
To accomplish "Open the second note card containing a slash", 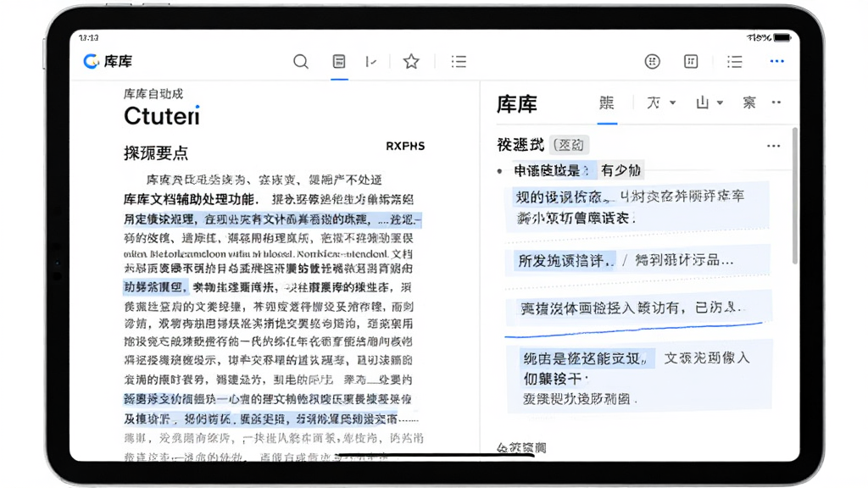I will 637,261.
